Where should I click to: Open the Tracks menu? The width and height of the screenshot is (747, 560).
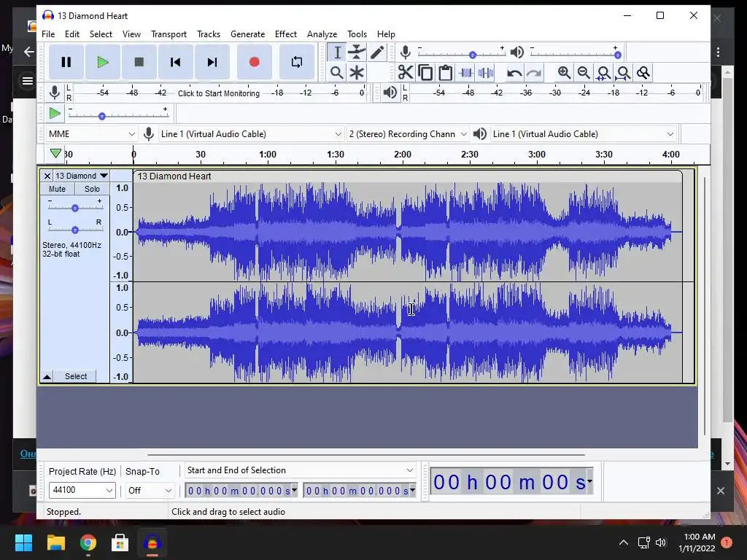[x=209, y=34]
